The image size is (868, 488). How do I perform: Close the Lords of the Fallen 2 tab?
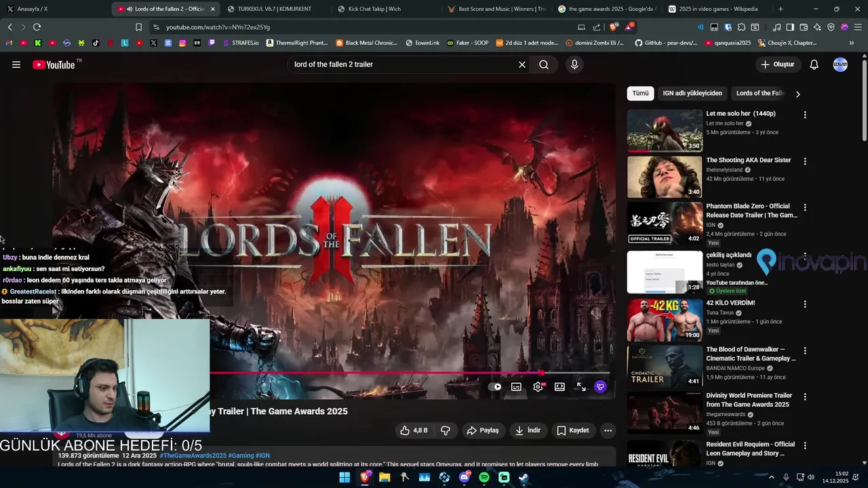tap(213, 9)
